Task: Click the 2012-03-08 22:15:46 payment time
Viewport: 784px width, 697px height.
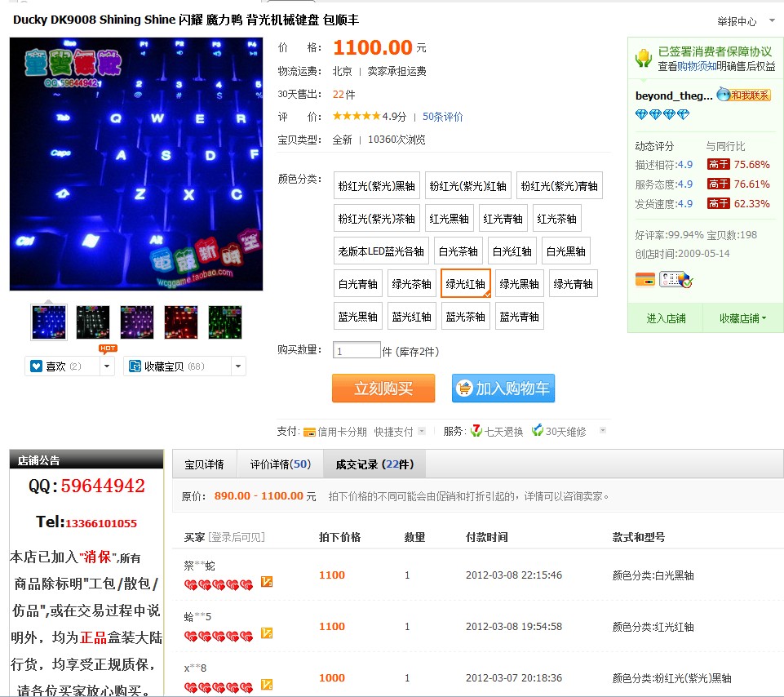Action: click(514, 575)
